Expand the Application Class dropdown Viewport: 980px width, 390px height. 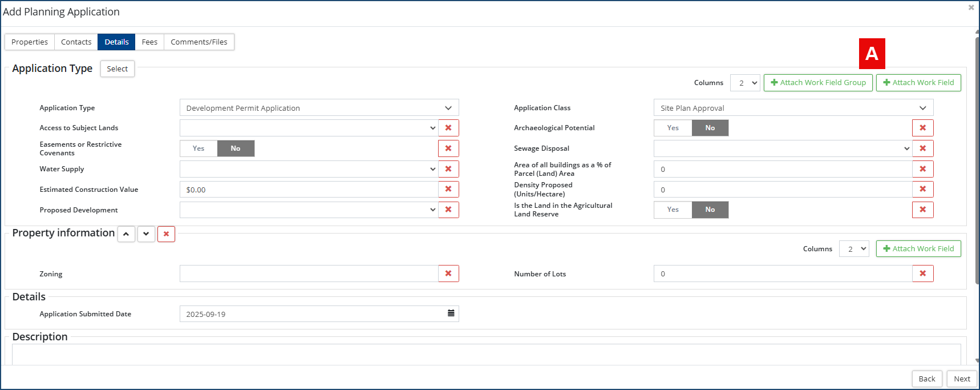(793, 108)
